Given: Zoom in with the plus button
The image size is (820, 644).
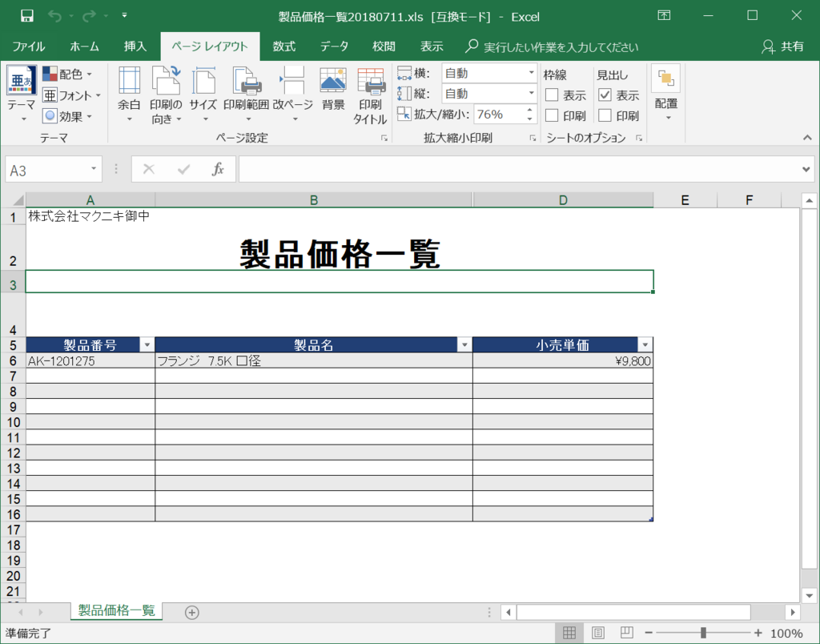Looking at the screenshot, I should tap(758, 633).
